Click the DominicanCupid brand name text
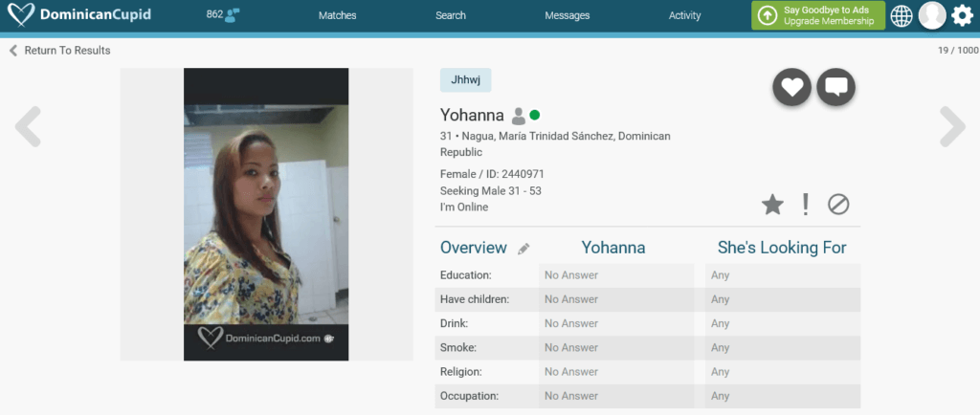This screenshot has width=980, height=415. (96, 14)
